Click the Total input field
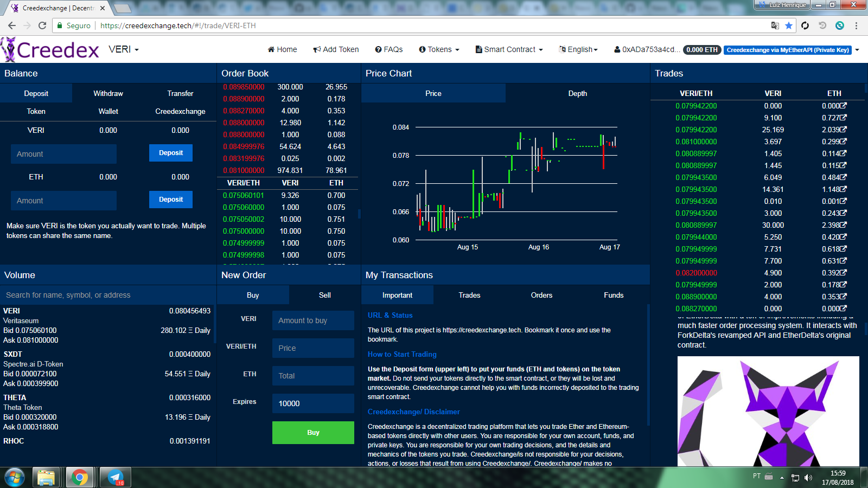868x488 pixels. pyautogui.click(x=313, y=376)
